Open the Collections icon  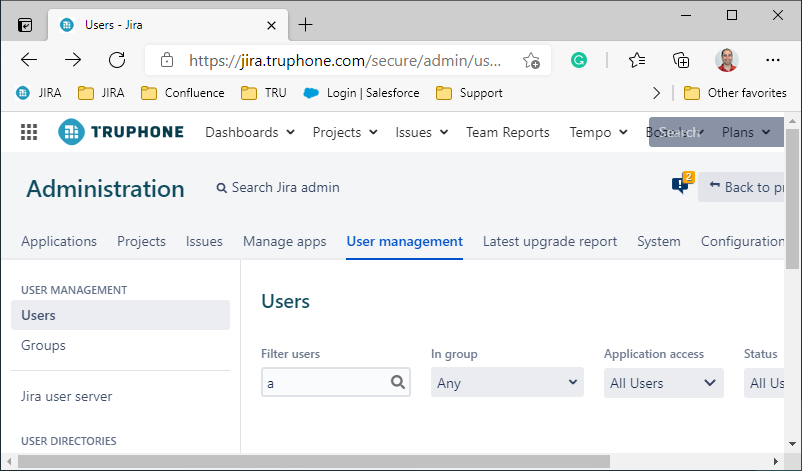tap(681, 60)
